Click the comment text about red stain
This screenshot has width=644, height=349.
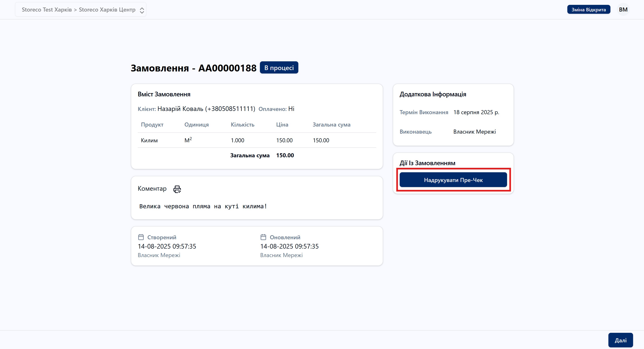tap(203, 206)
